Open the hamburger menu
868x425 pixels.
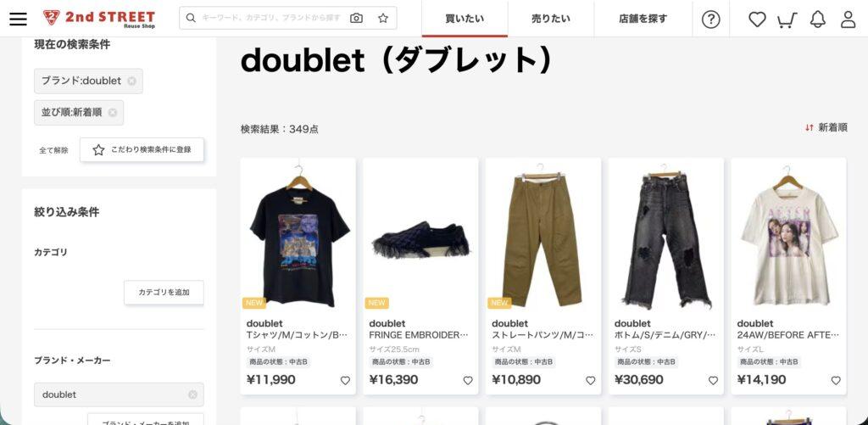point(18,19)
